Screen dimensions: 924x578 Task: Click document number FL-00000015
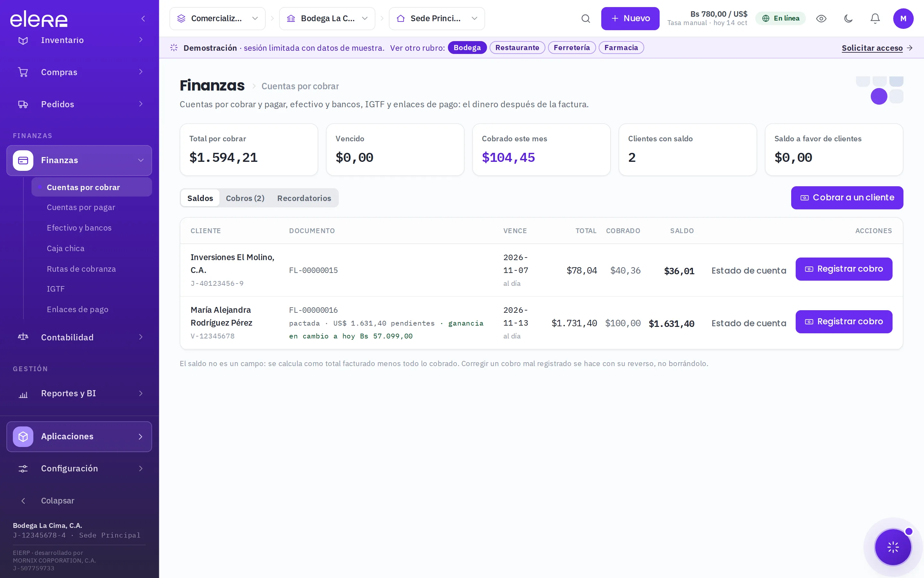(x=313, y=270)
